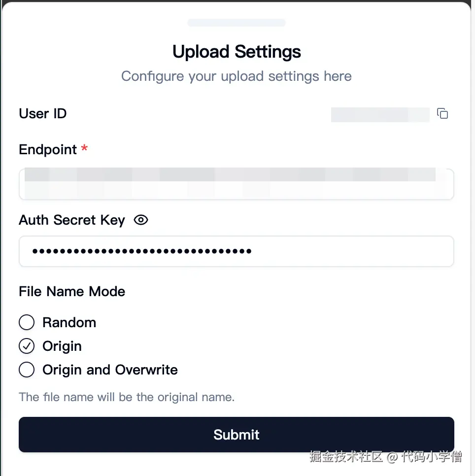475x476 pixels.
Task: Click the "Upload Settings" heading
Action: coord(237,52)
